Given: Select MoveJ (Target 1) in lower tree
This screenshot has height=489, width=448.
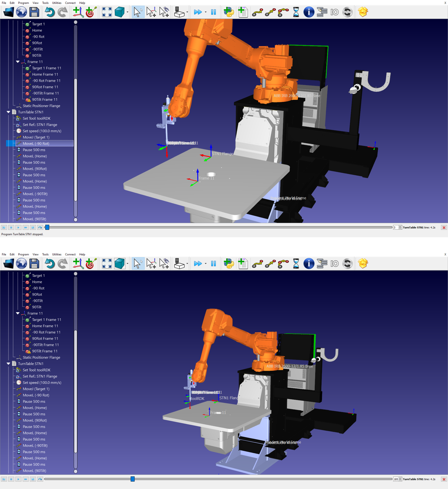Looking at the screenshot, I should point(36,389).
